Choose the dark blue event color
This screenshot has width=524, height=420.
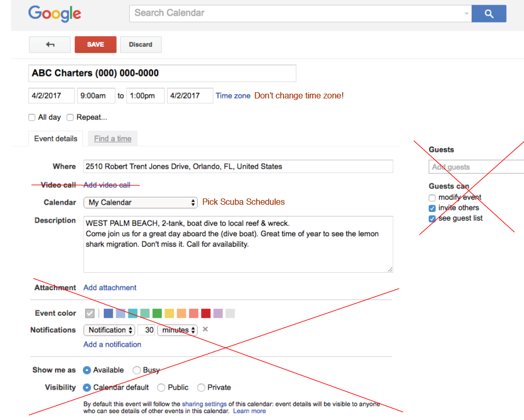(108, 314)
